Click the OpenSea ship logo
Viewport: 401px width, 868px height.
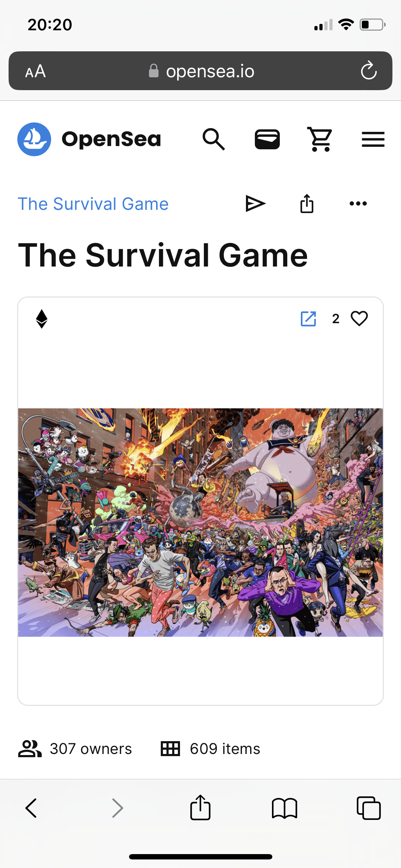pyautogui.click(x=34, y=139)
